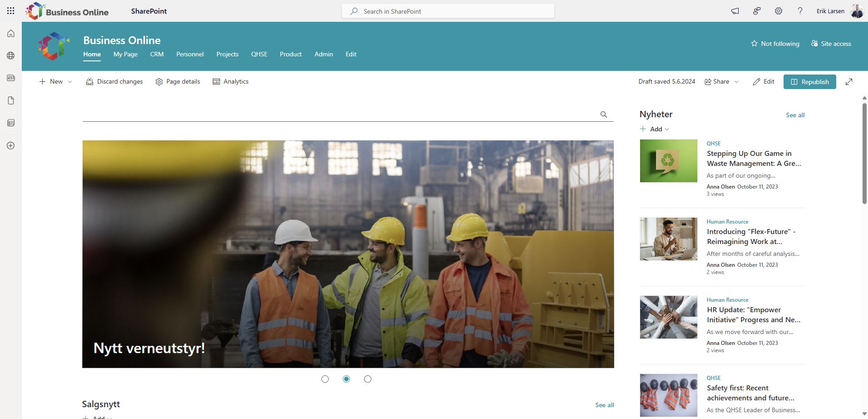Open Stepping Up Our Game news article
Image resolution: width=868 pixels, height=419 pixels.
[754, 159]
